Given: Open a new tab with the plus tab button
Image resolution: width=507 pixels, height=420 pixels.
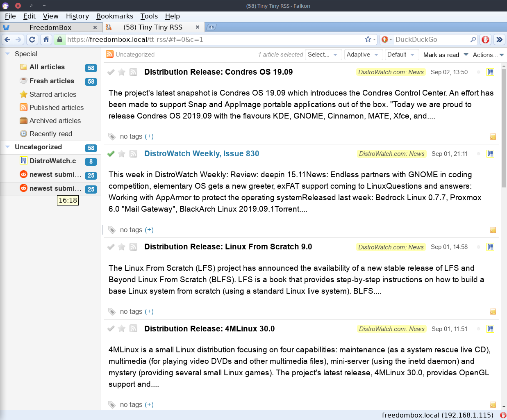Looking at the screenshot, I should (x=211, y=27).
